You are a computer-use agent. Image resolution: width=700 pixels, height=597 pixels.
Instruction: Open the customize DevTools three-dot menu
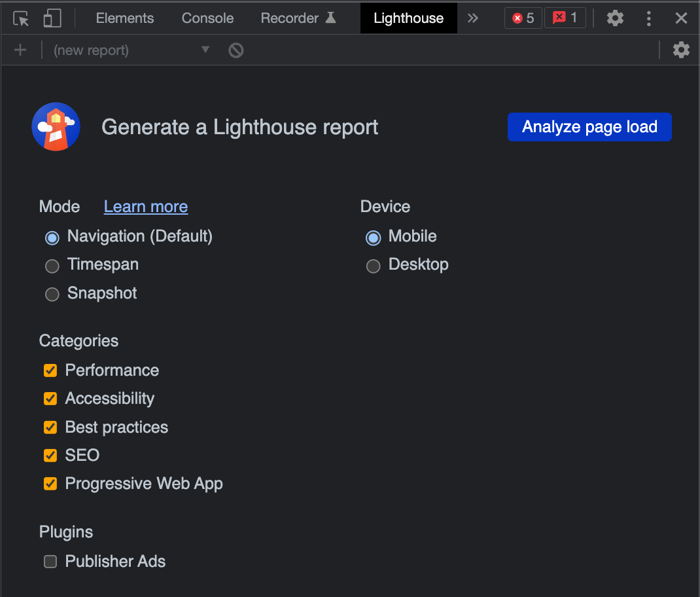tap(648, 18)
